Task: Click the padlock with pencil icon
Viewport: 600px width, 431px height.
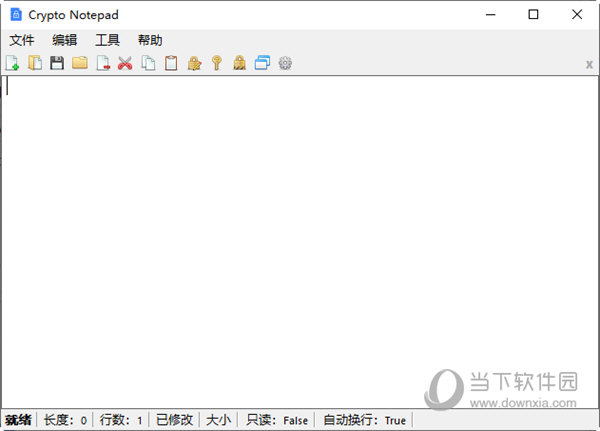Action: pos(194,63)
